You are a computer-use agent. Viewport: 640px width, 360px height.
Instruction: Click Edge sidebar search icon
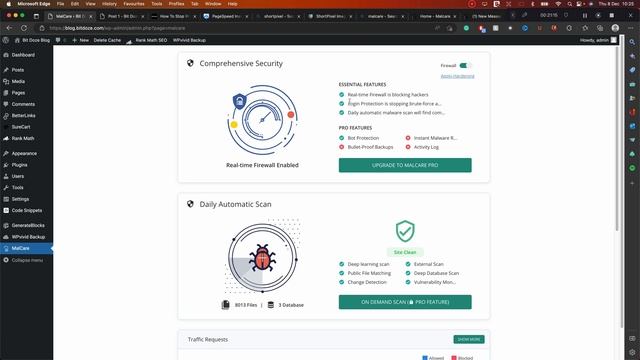click(632, 42)
